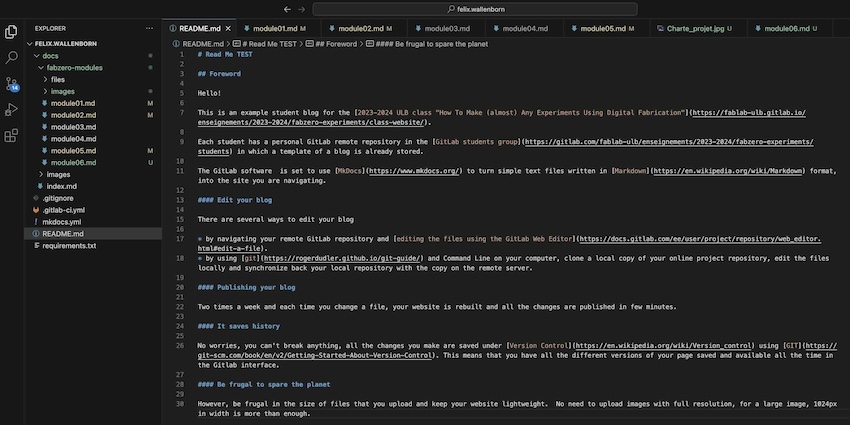Click the EXPLORER panel title

coord(50,28)
